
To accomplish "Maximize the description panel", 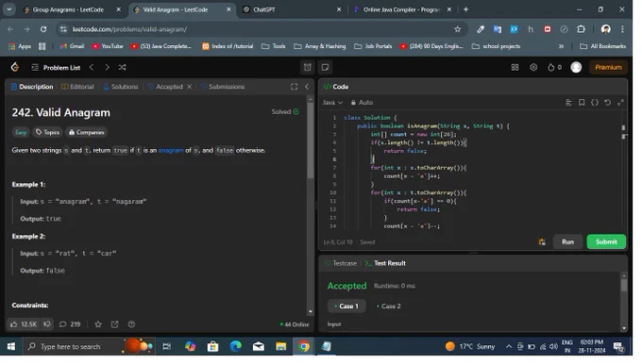I will (294, 87).
